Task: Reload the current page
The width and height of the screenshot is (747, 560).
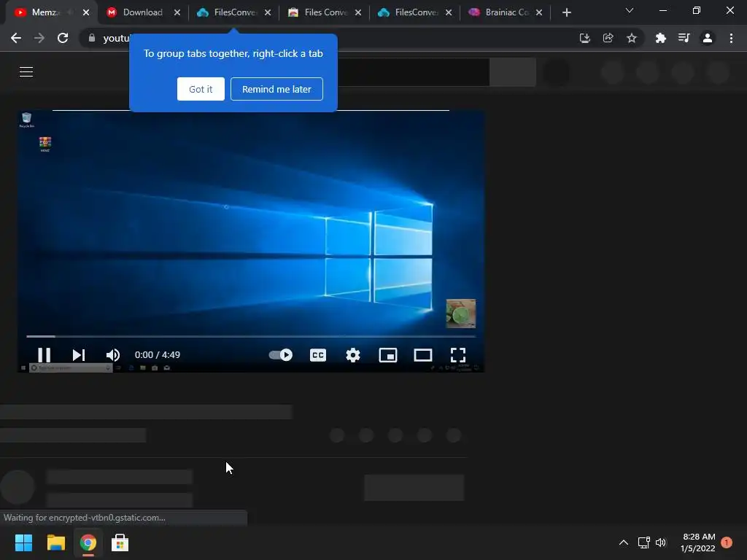Action: pyautogui.click(x=63, y=38)
